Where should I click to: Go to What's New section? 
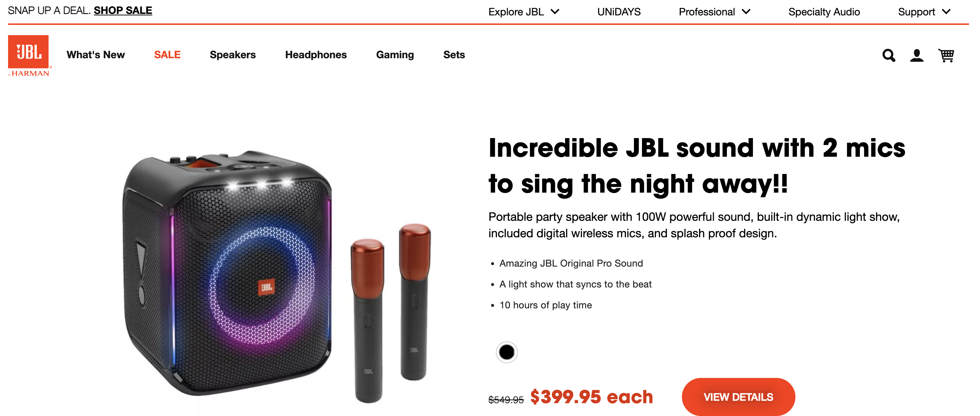click(x=96, y=55)
